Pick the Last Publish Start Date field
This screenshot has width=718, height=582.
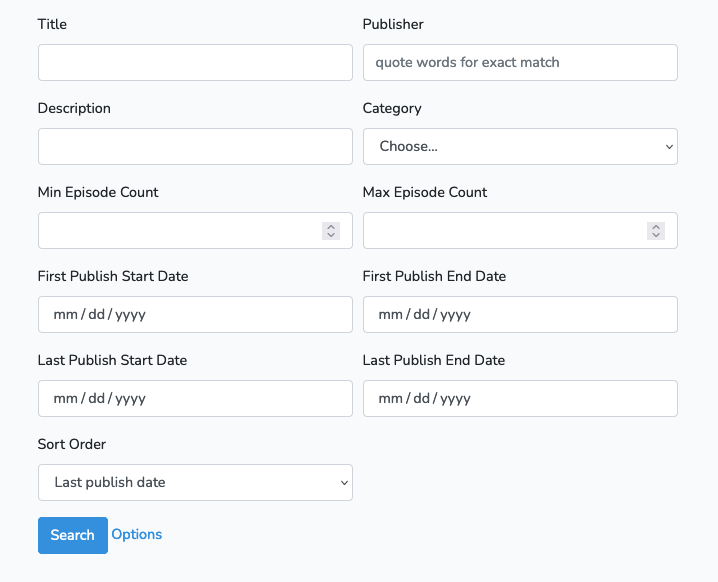[x=196, y=398]
